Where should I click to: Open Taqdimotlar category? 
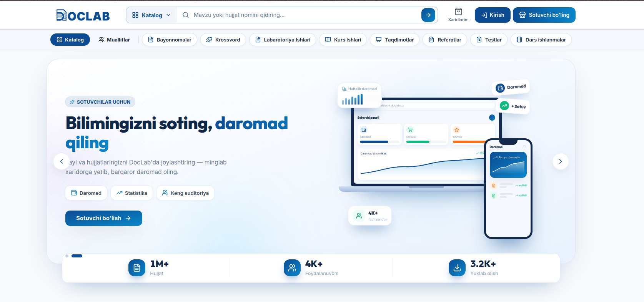394,40
